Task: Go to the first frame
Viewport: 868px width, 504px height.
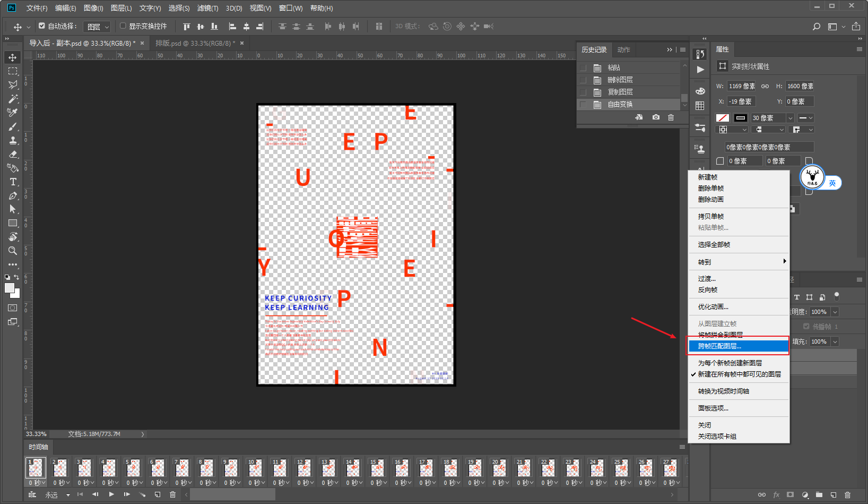Action: (x=80, y=494)
